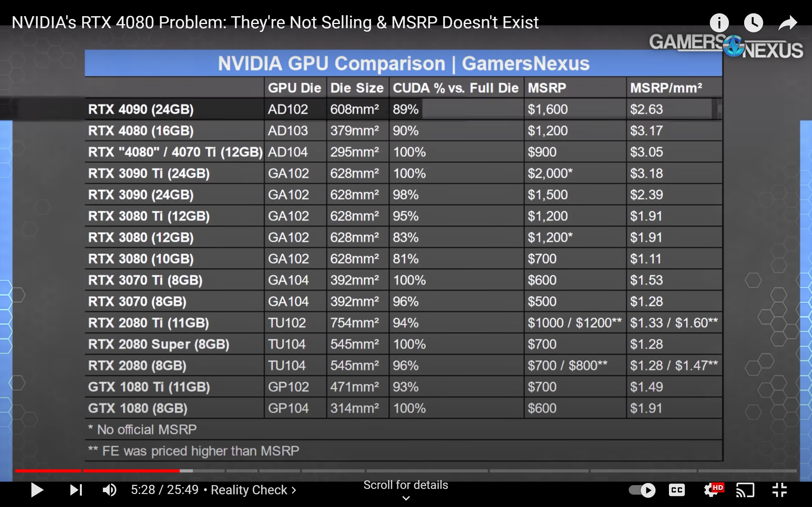Skip to the next video
Screen dimensions: 812x507
76,490
